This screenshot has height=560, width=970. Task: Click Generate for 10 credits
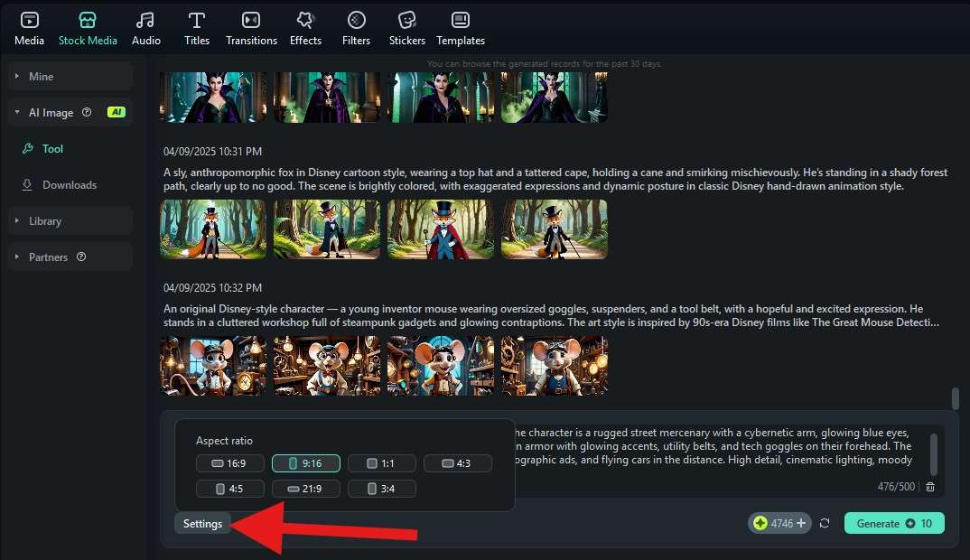click(x=894, y=524)
